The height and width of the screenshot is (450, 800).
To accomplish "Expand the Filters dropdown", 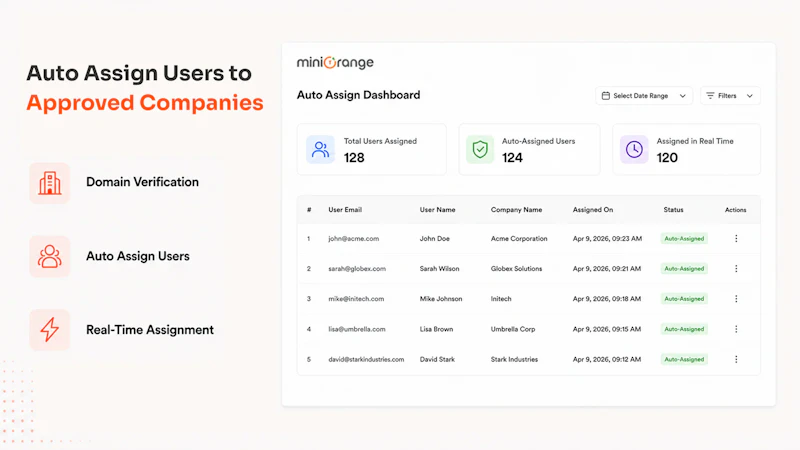I will coord(730,96).
